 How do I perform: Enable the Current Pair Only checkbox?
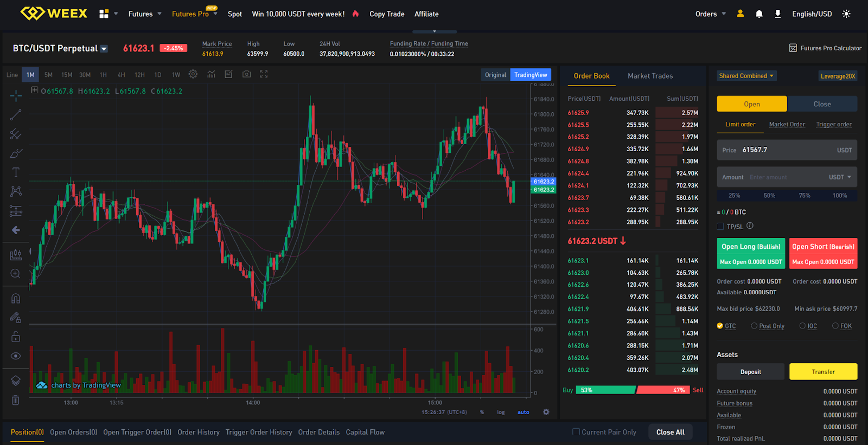[x=576, y=432]
